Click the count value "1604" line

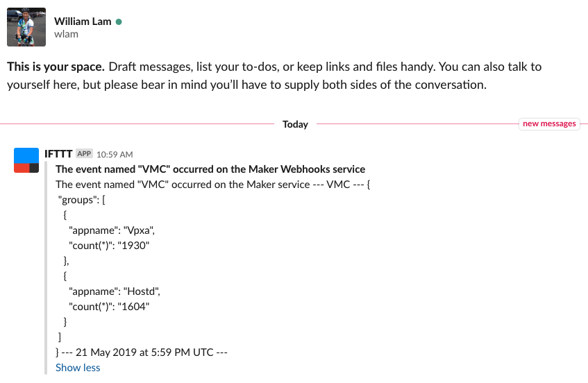click(109, 307)
